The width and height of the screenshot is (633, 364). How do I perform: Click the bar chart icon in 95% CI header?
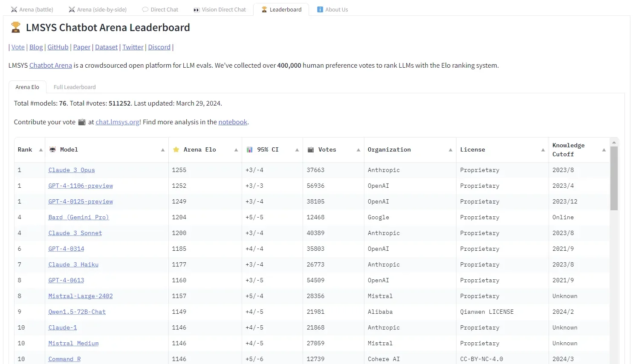click(x=249, y=149)
